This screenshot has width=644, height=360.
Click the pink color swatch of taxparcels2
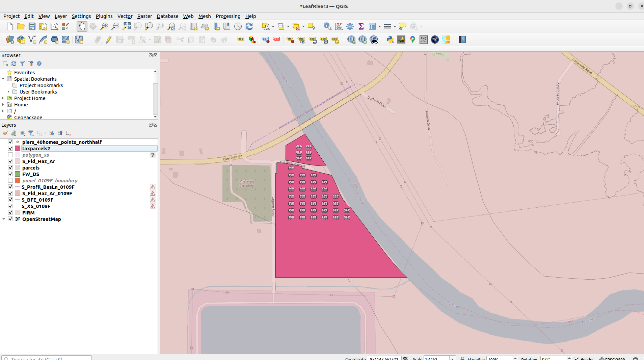(17, 148)
